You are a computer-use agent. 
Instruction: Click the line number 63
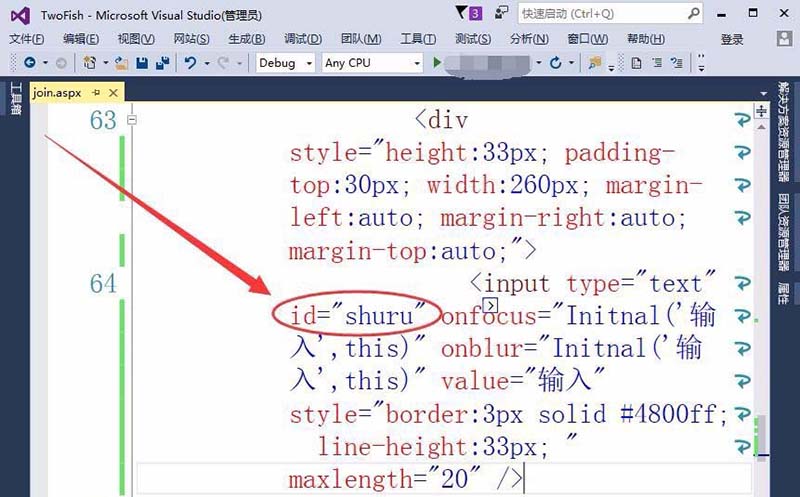point(103,121)
